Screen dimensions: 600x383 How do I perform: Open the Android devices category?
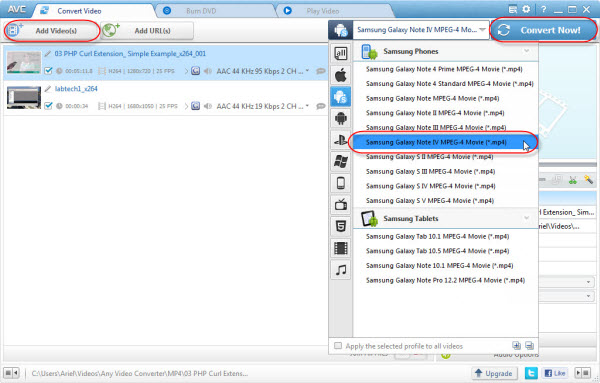(x=341, y=118)
